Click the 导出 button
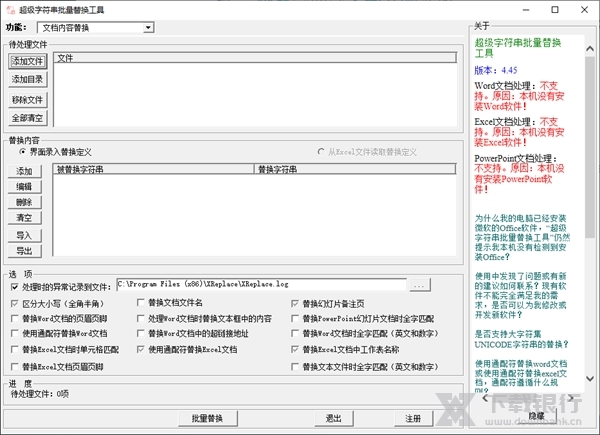The height and width of the screenshot is (435, 600). (x=24, y=251)
